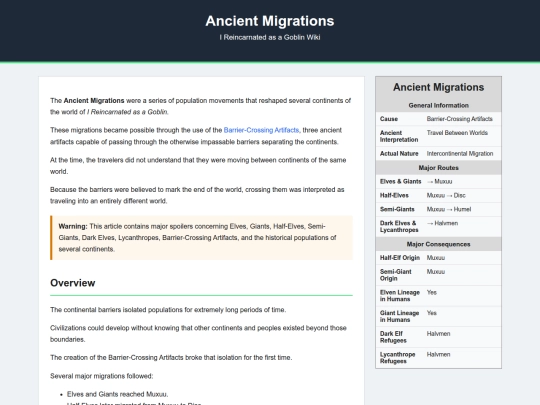Click the 'Dark Elves & Lycanthropes' label
Viewport: 540px width, 405px height.
tap(399, 226)
